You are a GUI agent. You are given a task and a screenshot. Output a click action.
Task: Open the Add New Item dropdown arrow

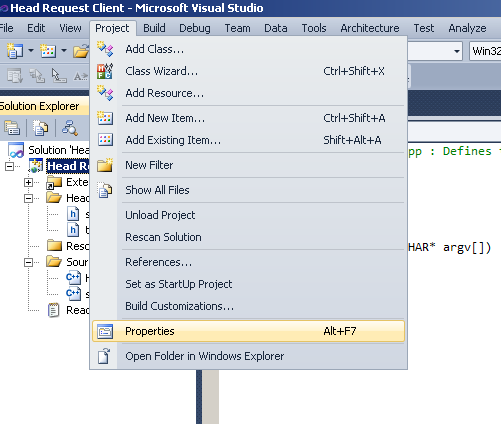click(64, 51)
